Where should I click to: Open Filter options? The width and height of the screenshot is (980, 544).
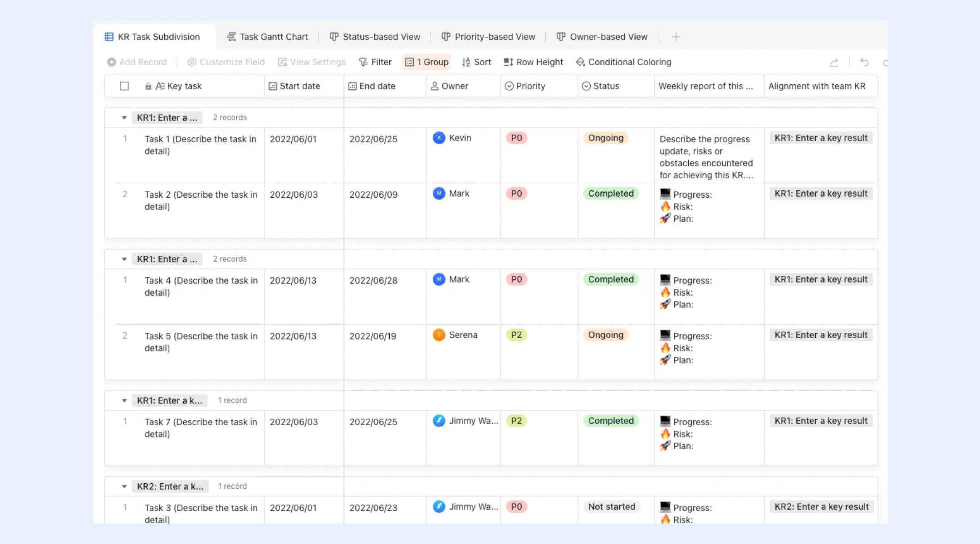tap(375, 62)
